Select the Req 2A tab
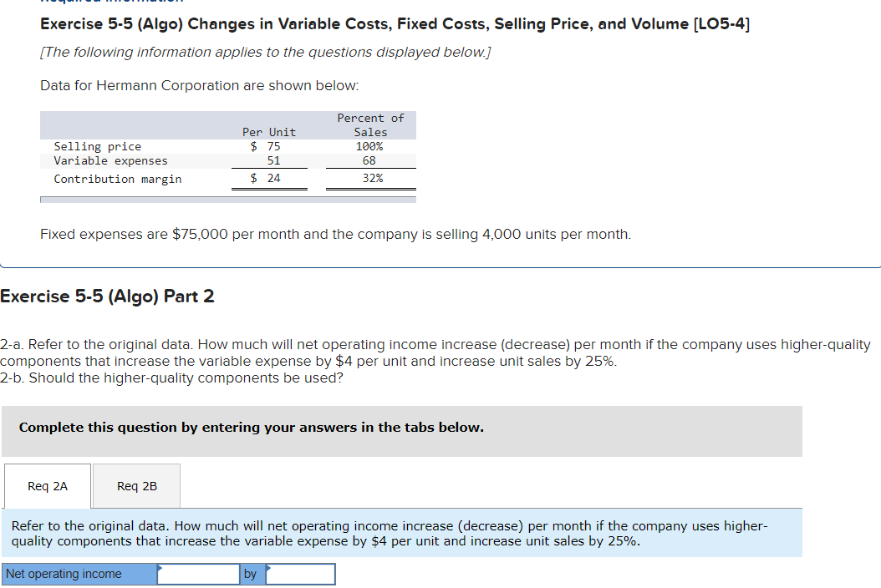The width and height of the screenshot is (881, 588). [47, 485]
